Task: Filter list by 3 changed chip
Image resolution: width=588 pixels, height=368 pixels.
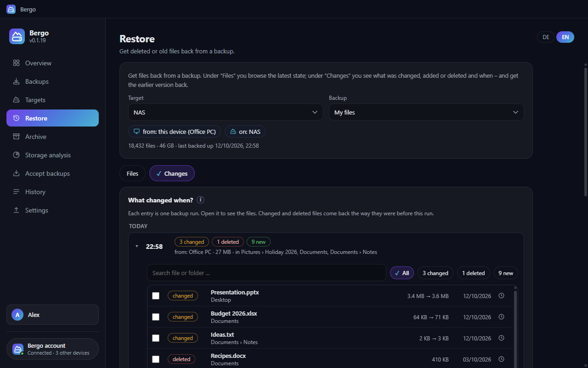Action: [435, 273]
